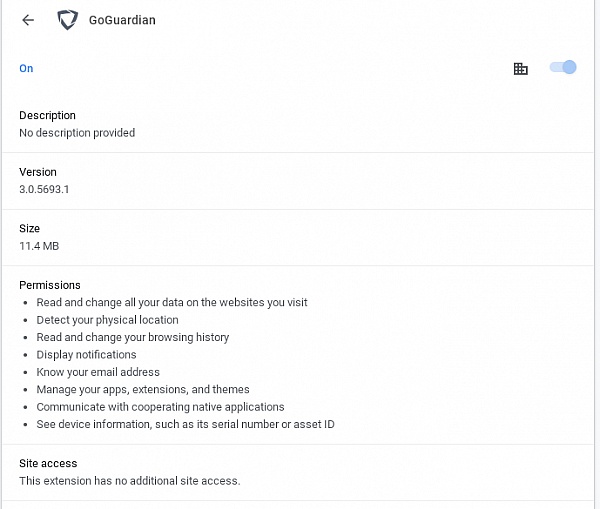
Task: Click the Display notifications permission
Action: (86, 355)
